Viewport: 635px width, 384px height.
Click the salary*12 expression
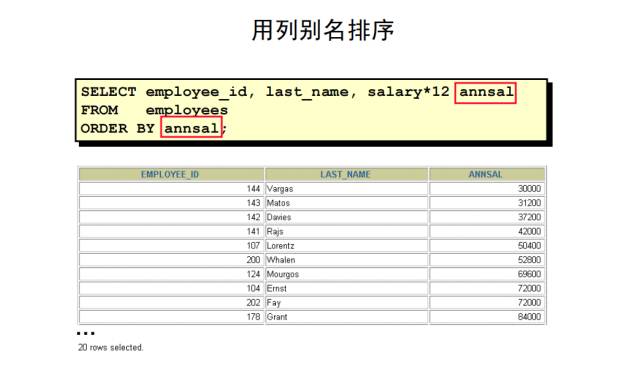[x=408, y=92]
